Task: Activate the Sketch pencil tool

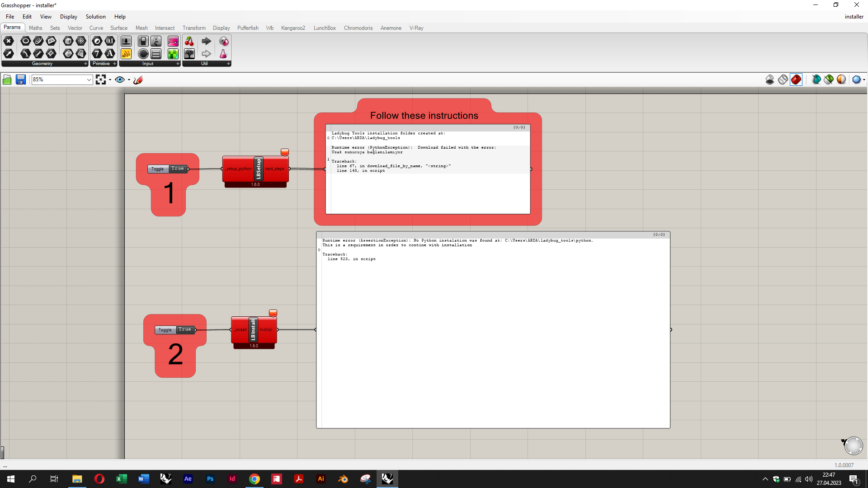Action: tap(138, 80)
